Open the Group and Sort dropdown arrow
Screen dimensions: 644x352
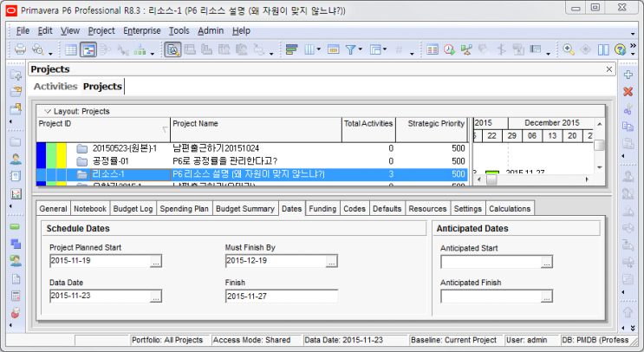(x=385, y=49)
